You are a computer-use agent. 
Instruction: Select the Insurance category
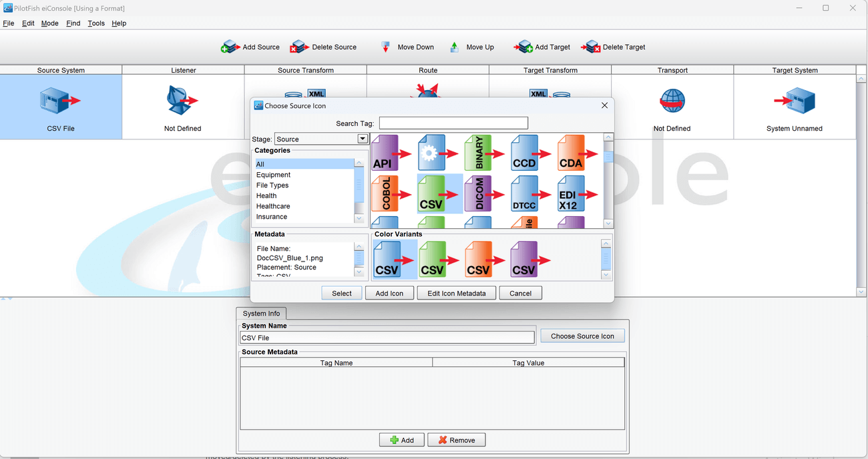[x=304, y=217]
